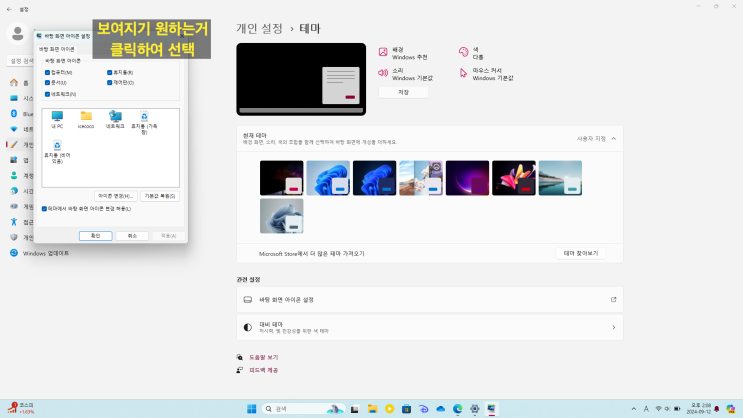Open the accessibility figure icon in sidebar
This screenshot has width=743, height=418.
(14, 222)
